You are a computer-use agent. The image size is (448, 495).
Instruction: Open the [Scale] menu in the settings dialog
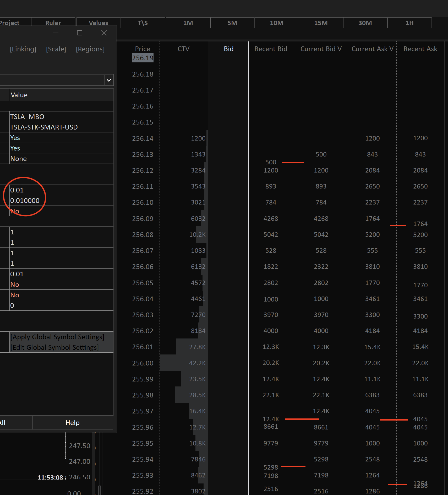(56, 49)
